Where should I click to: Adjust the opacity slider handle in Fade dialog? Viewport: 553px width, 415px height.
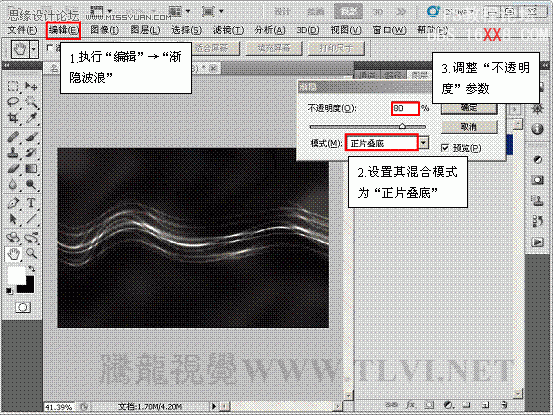pos(402,126)
